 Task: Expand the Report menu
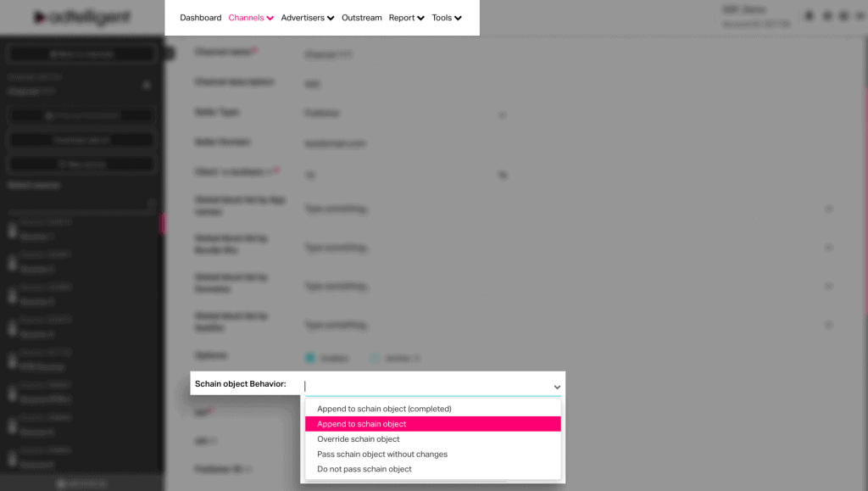point(406,18)
